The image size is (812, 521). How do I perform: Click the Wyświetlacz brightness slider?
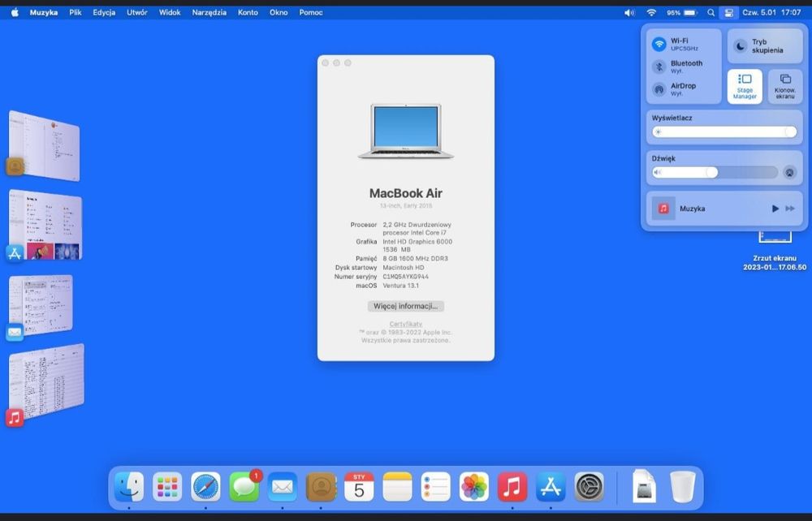click(x=723, y=131)
